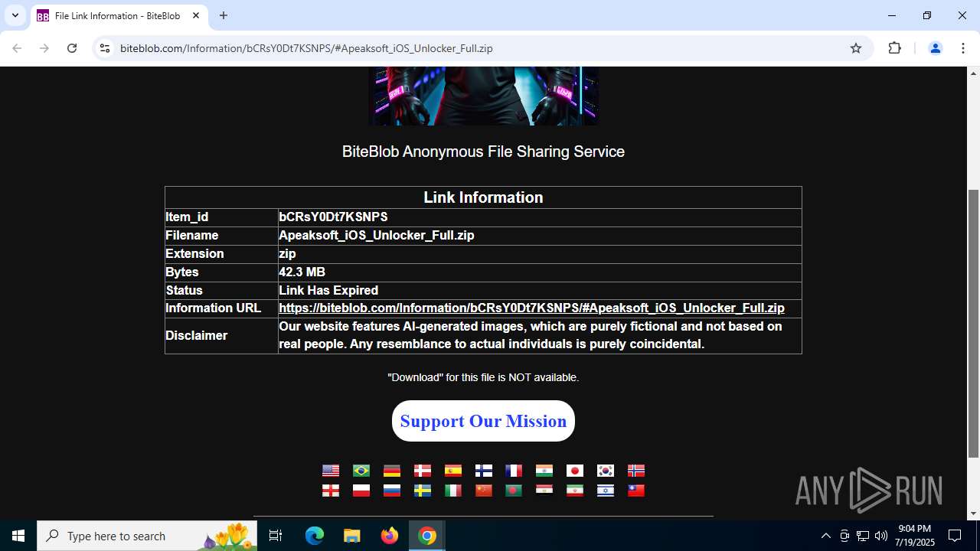
Task: Select the Israel flag language
Action: 606,491
